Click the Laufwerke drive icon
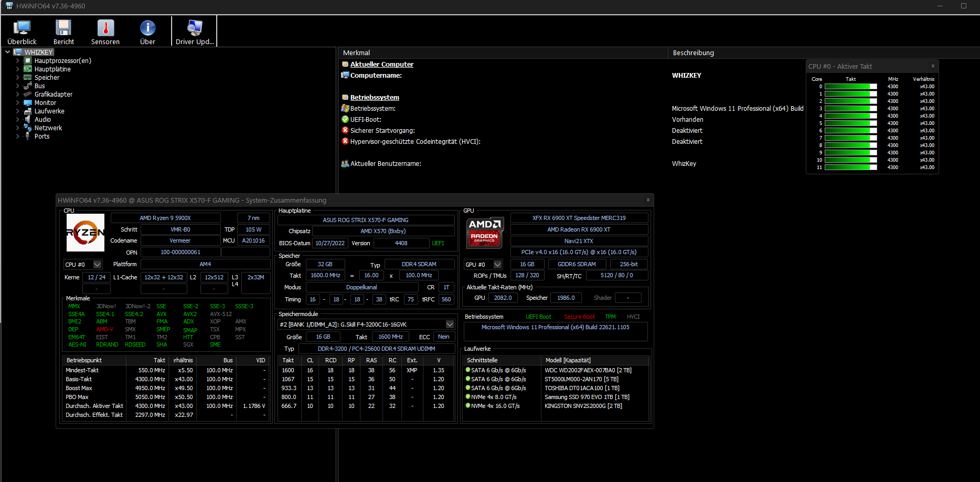 coord(28,111)
